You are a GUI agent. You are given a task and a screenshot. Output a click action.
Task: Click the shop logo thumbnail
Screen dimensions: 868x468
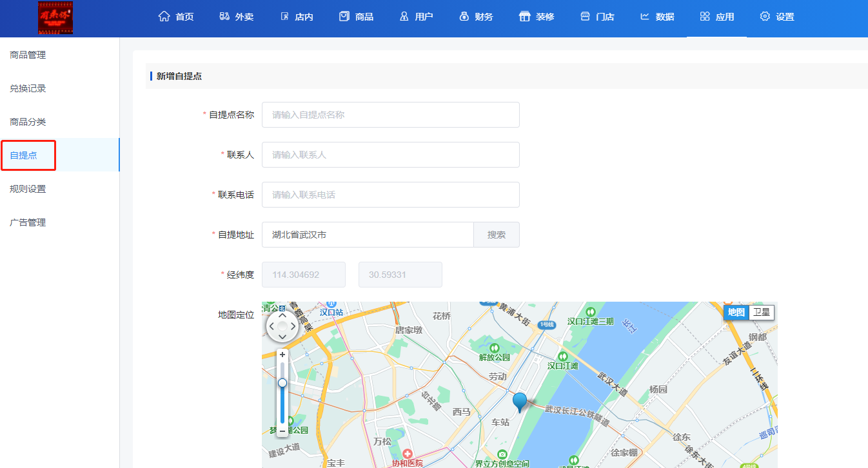click(55, 18)
